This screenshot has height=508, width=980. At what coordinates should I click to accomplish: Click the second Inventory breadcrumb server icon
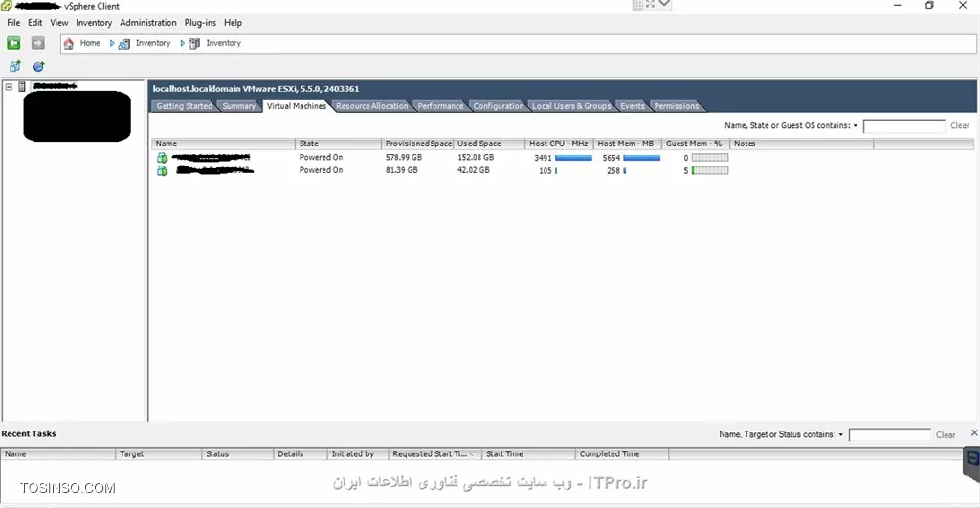pos(194,44)
